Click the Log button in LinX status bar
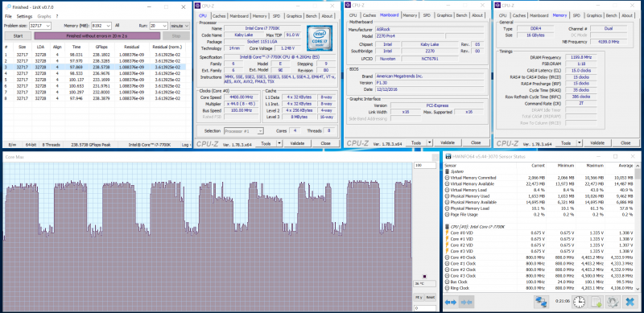Viewport: 644px width, 313px height. point(186,145)
